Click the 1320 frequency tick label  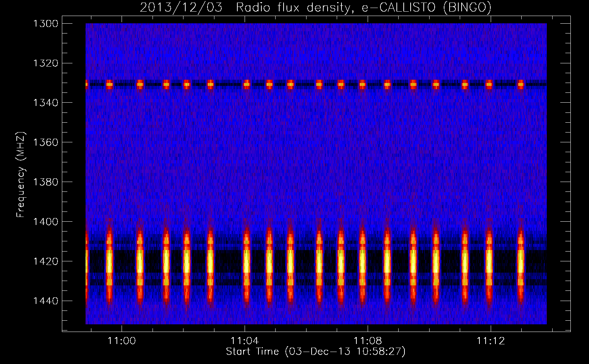(x=46, y=63)
